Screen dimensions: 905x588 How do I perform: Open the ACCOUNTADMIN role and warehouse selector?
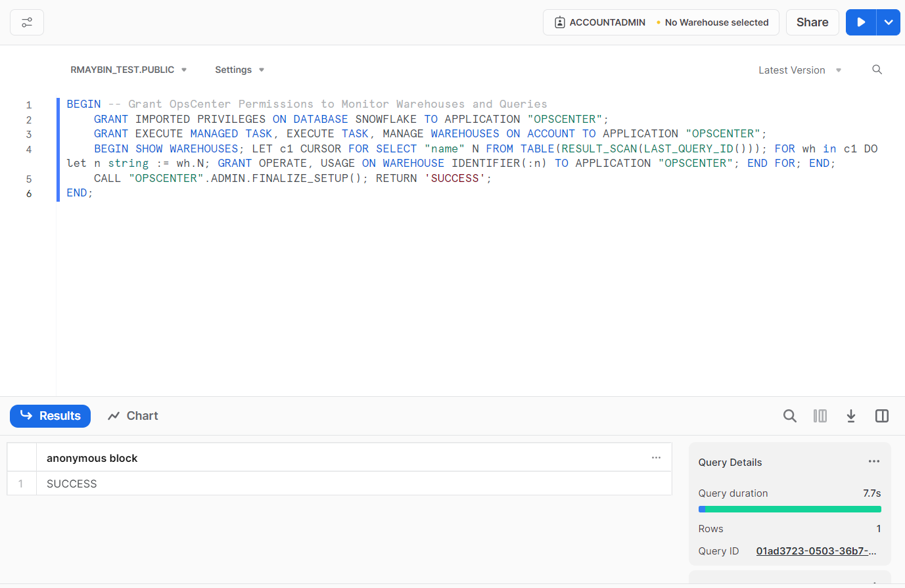click(x=661, y=22)
